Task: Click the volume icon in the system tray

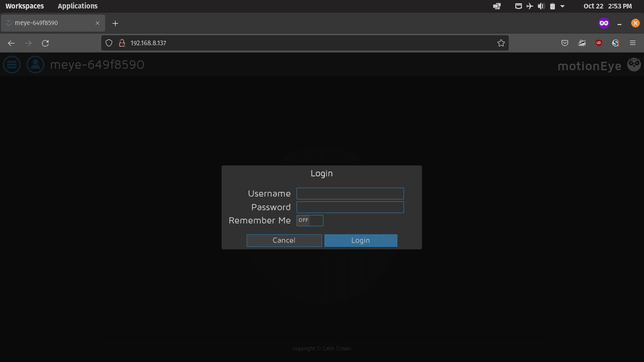Action: [541, 6]
